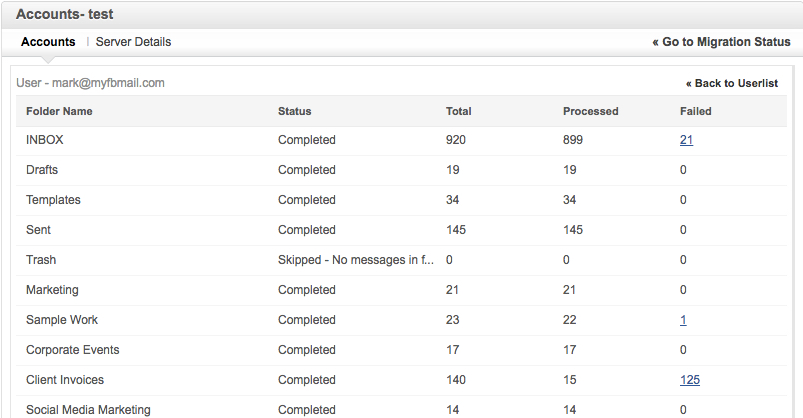Open the 21 failed INBOX messages
803x418 pixels.
(686, 140)
